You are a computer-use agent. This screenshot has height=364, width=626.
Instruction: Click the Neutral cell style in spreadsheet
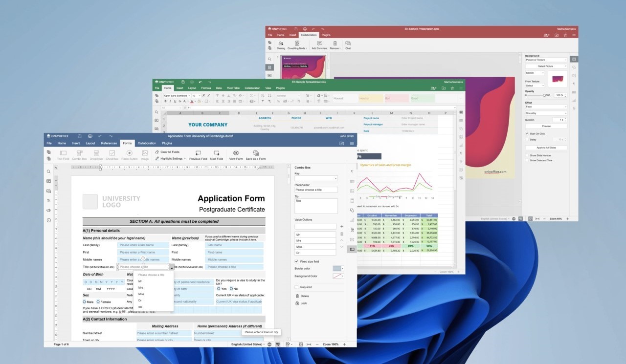coord(370,98)
